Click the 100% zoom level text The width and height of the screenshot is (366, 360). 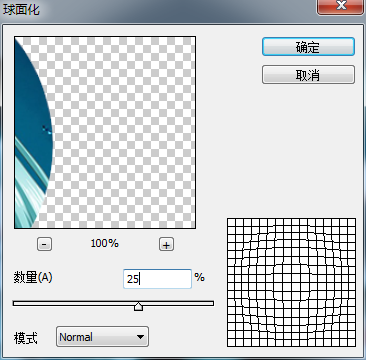pos(104,243)
